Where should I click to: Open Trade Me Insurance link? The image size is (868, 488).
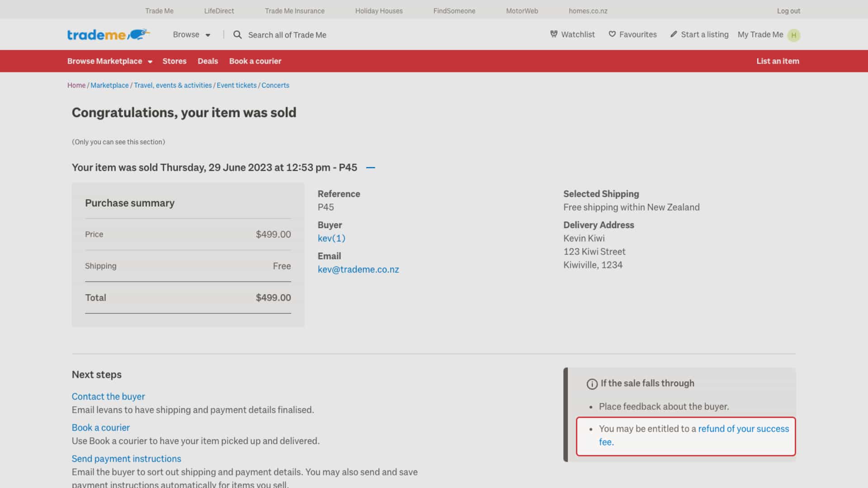coord(295,11)
